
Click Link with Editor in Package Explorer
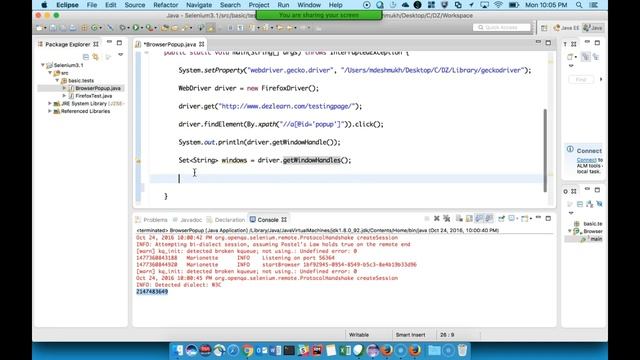96,57
